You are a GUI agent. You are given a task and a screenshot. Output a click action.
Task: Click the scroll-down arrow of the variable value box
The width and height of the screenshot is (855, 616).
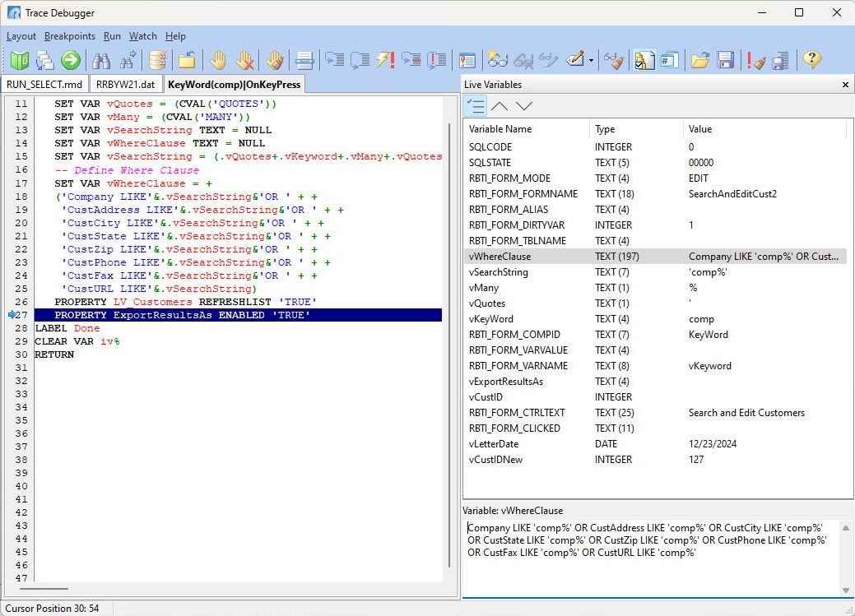[x=846, y=591]
